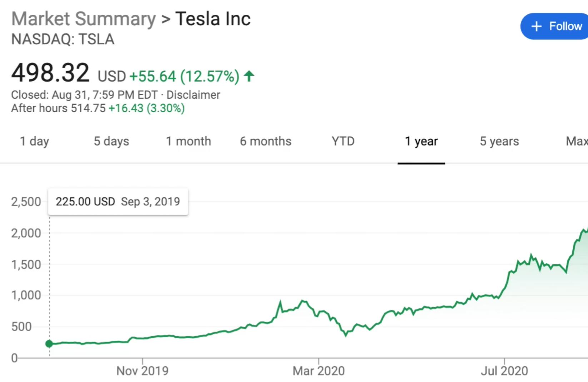This screenshot has width=588, height=382.
Task: Click the NASDAQ: TSLA ticker text
Action: (x=63, y=39)
